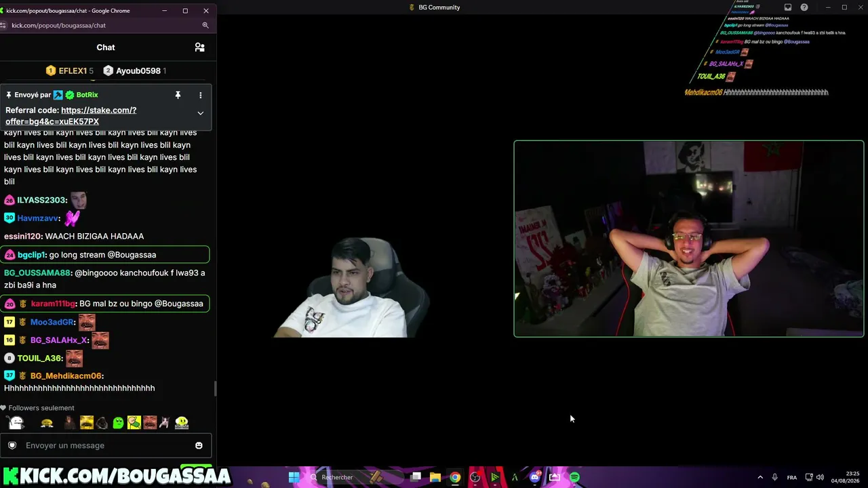Open the volume control in system tray
Screen dimensions: 868x488
click(x=821, y=477)
